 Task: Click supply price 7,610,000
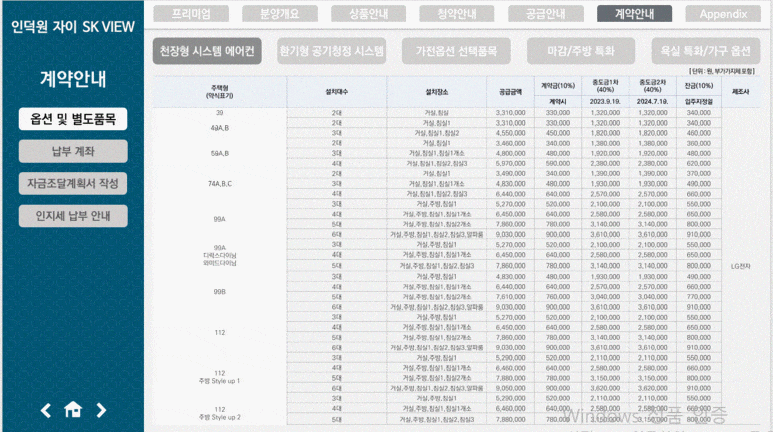[x=510, y=297]
